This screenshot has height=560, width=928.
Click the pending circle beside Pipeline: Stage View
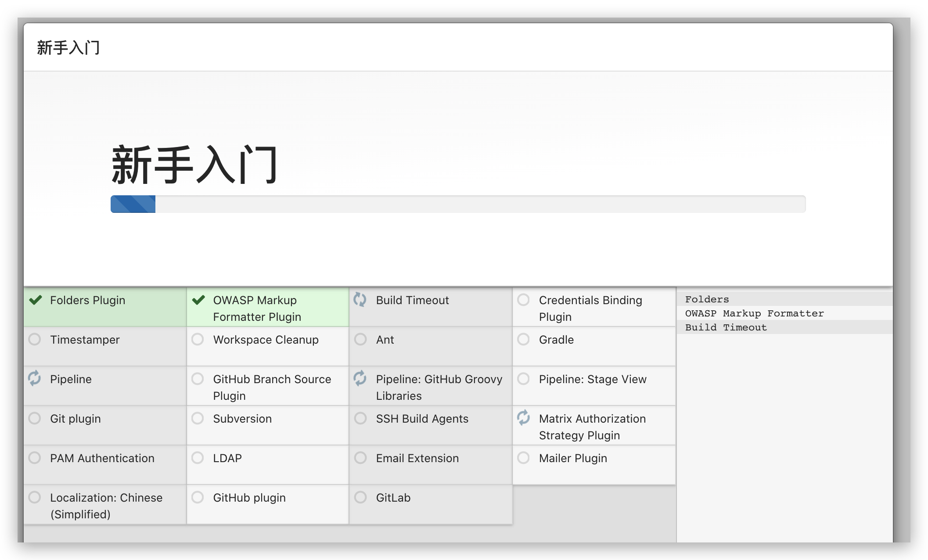523,379
